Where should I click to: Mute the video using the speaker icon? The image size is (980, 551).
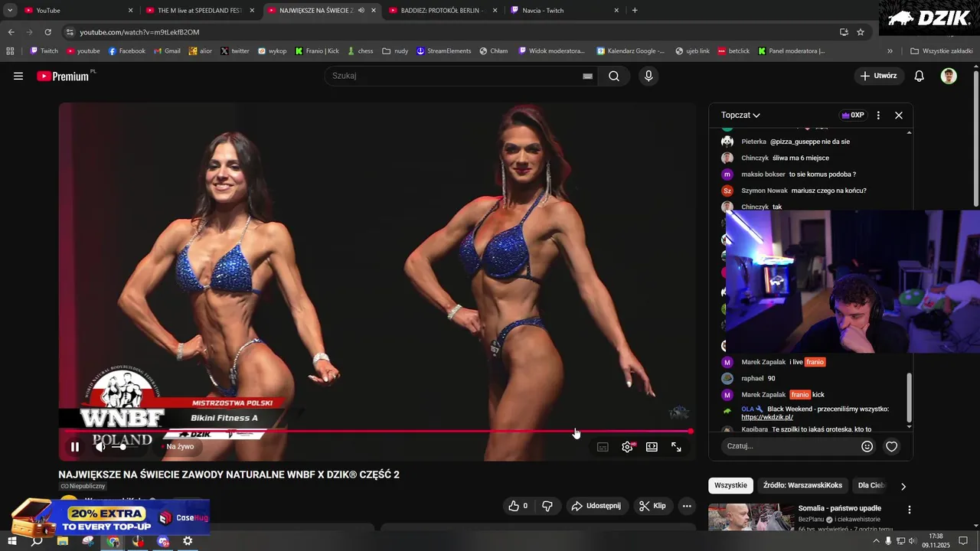(x=100, y=447)
